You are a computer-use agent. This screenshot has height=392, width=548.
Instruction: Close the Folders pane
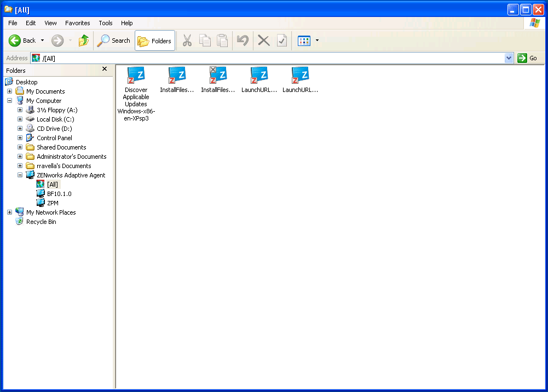(105, 69)
